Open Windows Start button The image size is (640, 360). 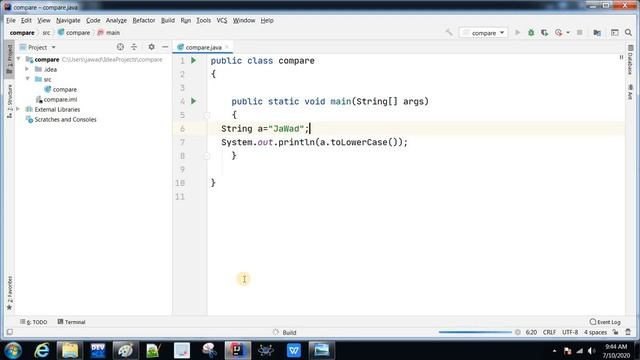(x=13, y=350)
